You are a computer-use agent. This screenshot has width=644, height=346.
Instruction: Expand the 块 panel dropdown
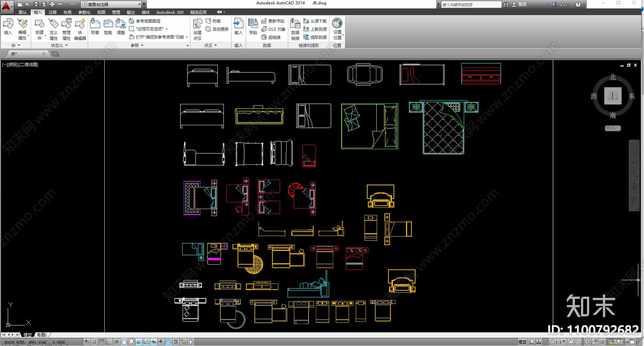point(16,45)
